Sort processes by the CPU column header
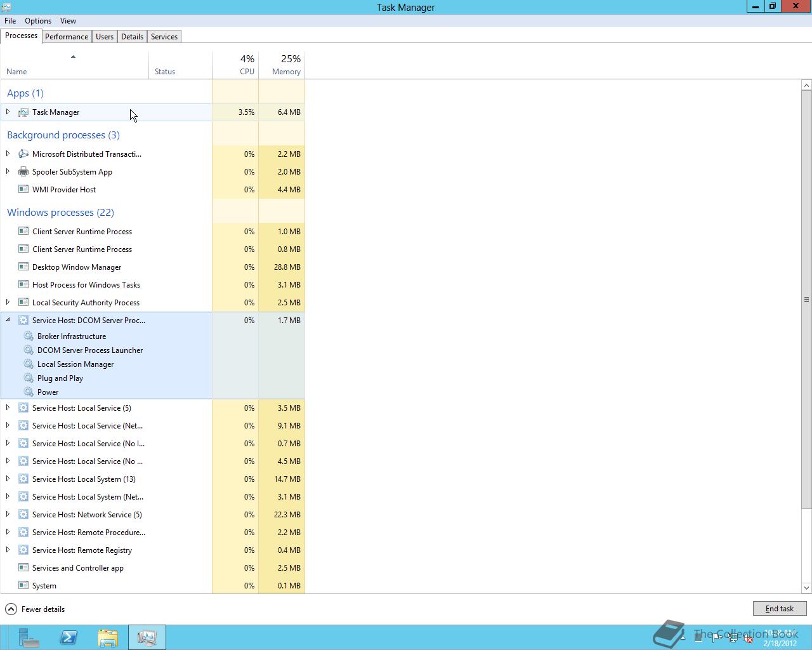The width and height of the screenshot is (812, 650). click(x=235, y=65)
